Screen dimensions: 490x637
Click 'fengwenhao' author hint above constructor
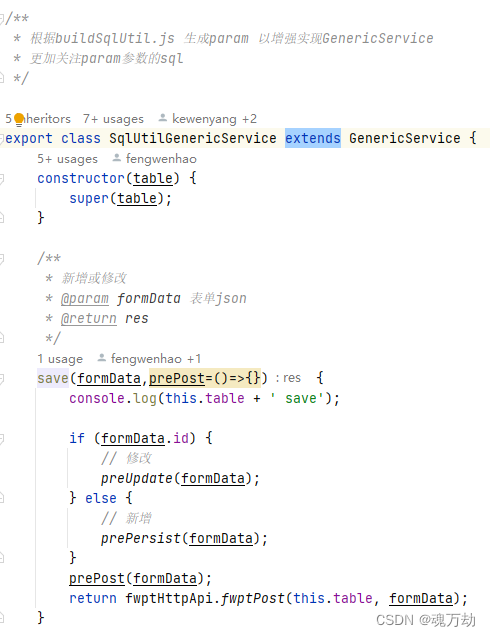point(161,159)
